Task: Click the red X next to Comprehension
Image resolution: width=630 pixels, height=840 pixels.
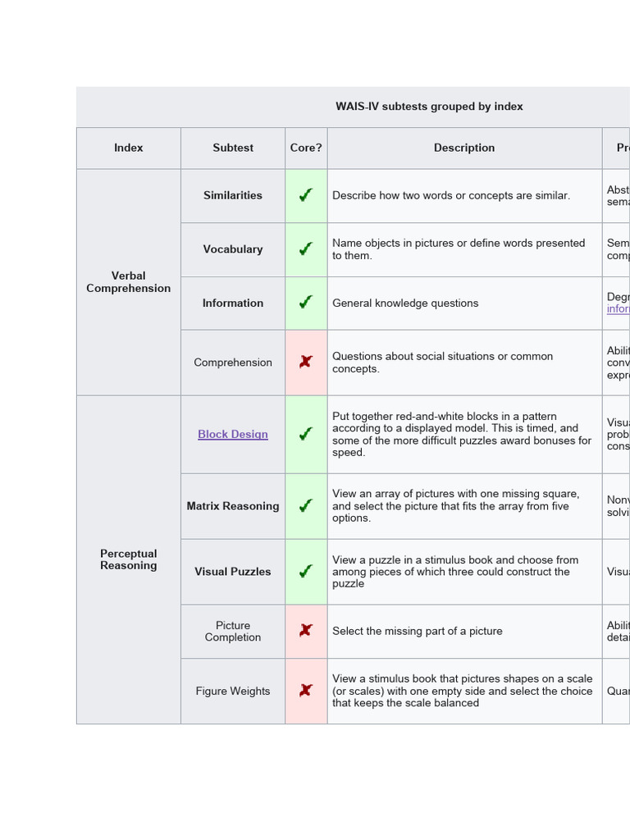Action: [306, 362]
